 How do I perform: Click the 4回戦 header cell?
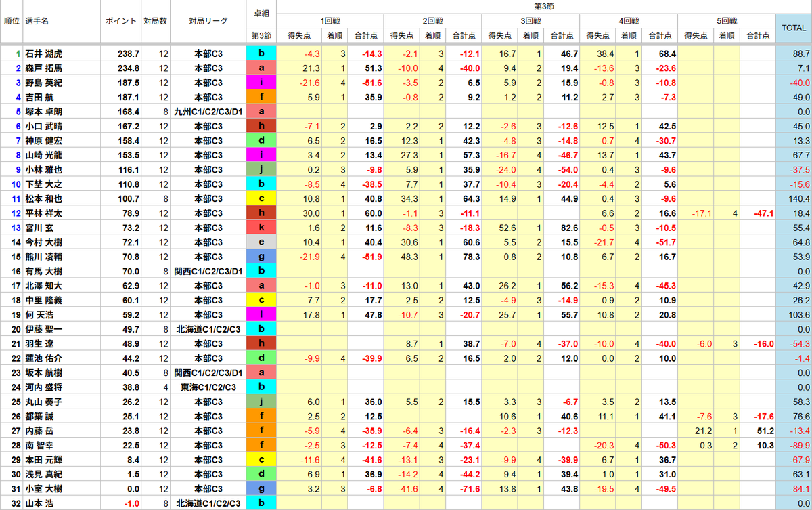pos(628,21)
